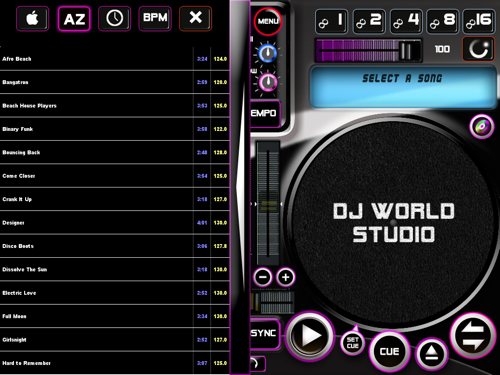
Task: Sort songs by time with clock icon
Action: click(x=114, y=19)
